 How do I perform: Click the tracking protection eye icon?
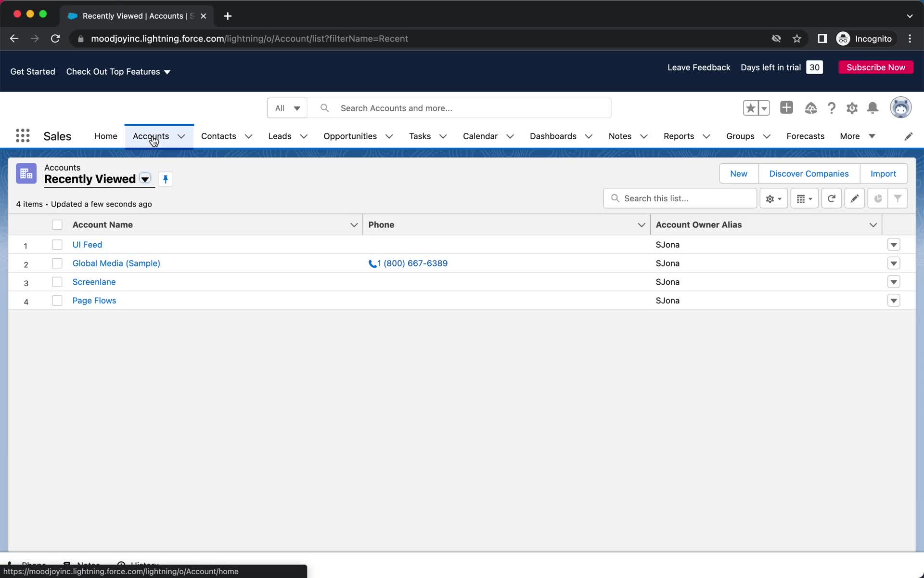776,39
